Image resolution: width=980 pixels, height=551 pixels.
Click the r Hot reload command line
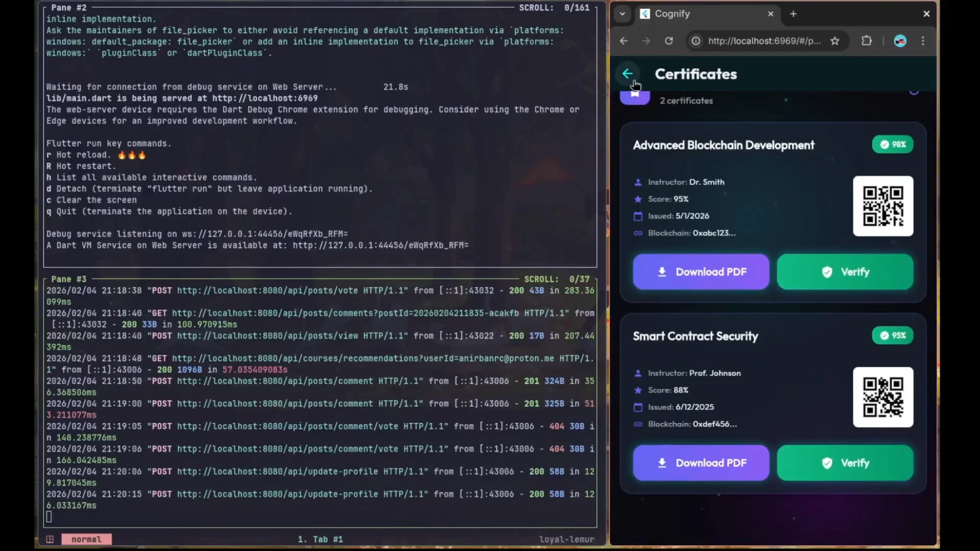click(x=96, y=155)
